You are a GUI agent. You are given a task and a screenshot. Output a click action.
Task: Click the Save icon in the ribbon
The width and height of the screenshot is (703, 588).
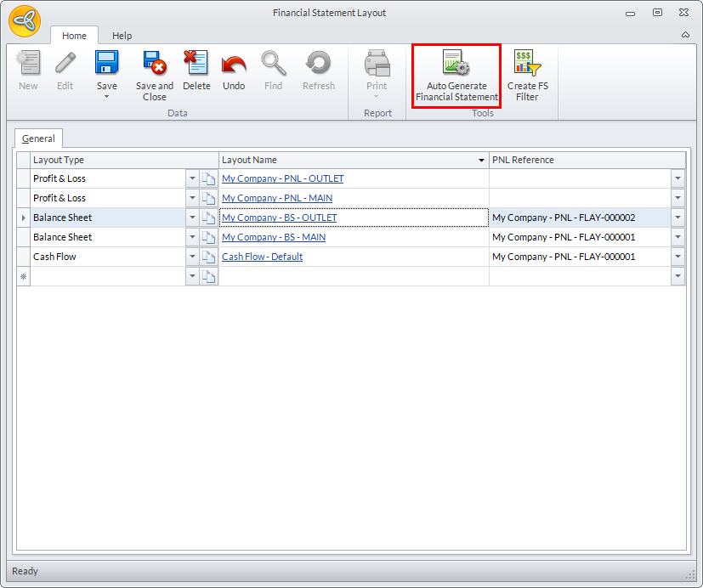coord(107,65)
